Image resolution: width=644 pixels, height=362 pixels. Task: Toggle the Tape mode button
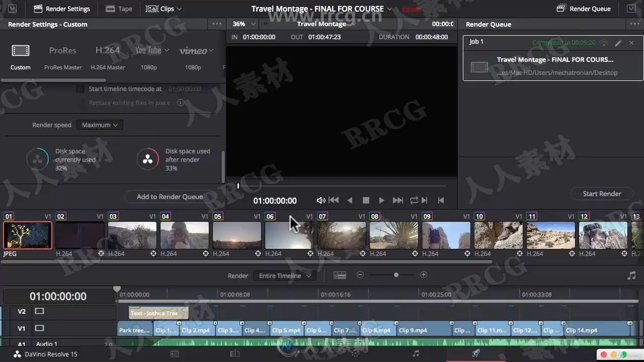tap(119, 9)
